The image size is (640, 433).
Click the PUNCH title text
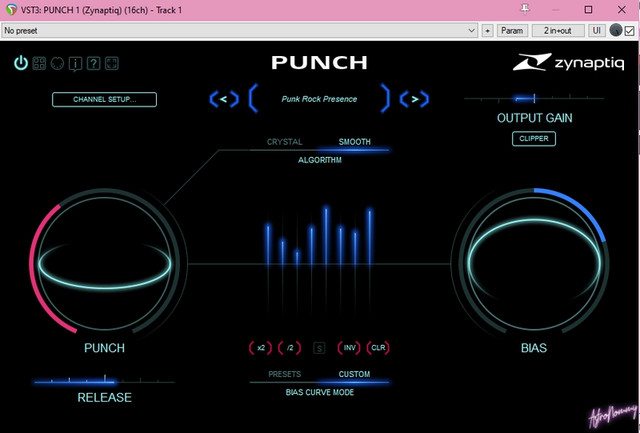tap(319, 62)
